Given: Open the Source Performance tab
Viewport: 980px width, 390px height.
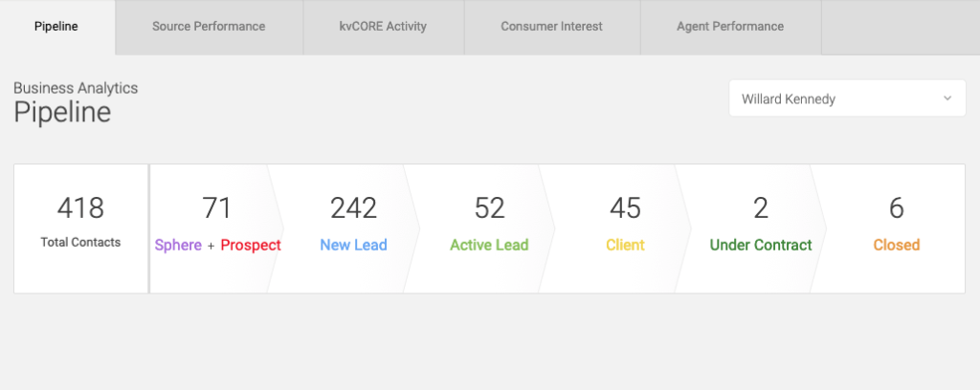Looking at the screenshot, I should coord(209,27).
